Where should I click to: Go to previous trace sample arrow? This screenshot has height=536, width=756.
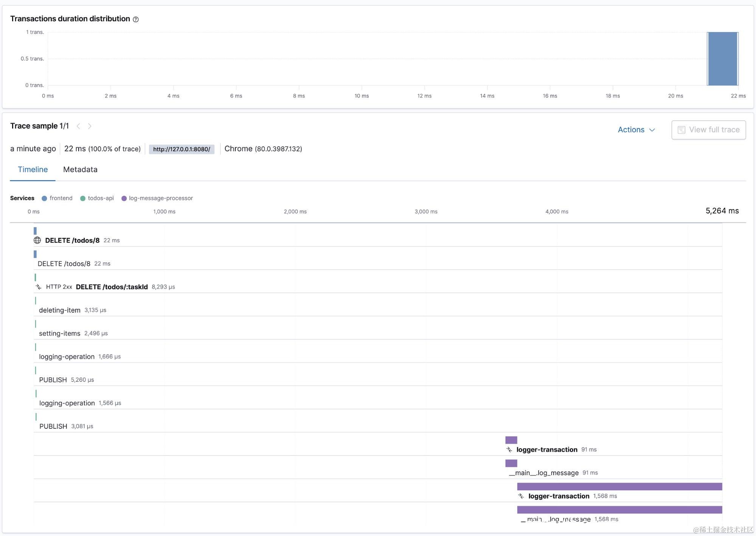[x=78, y=126]
